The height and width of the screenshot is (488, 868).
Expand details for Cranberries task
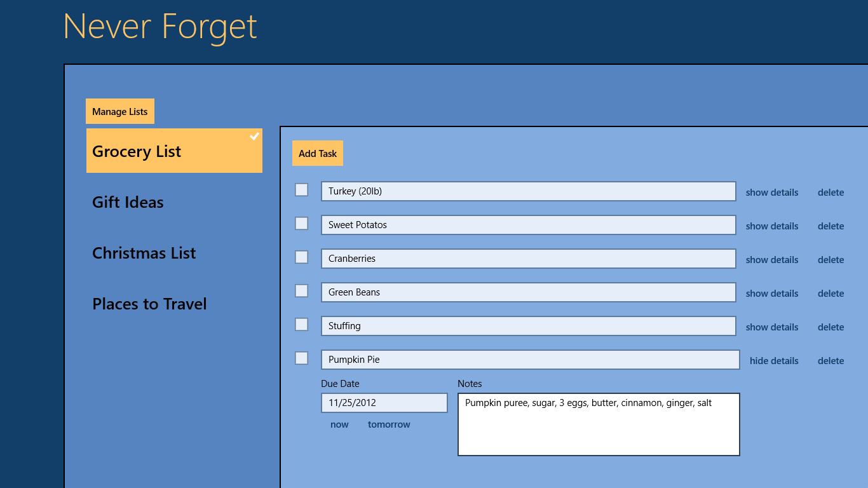click(x=772, y=260)
